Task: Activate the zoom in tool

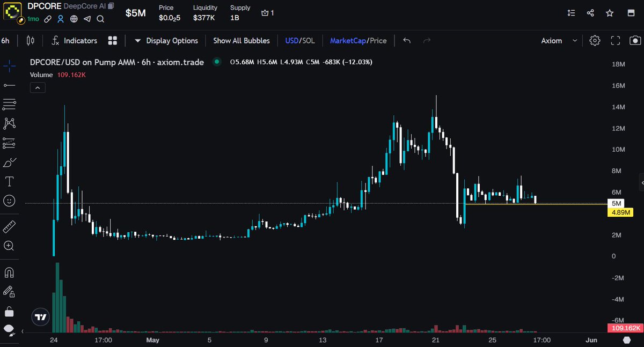Action: (x=9, y=246)
